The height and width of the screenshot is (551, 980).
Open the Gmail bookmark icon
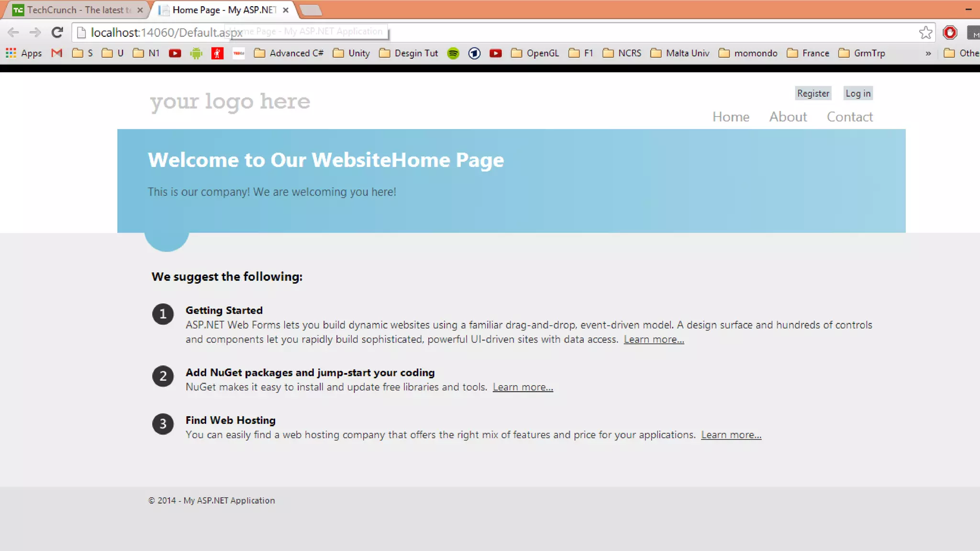(x=57, y=53)
